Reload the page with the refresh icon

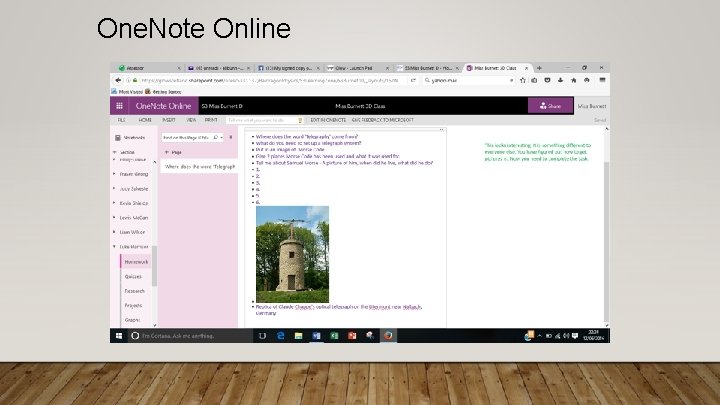click(413, 80)
